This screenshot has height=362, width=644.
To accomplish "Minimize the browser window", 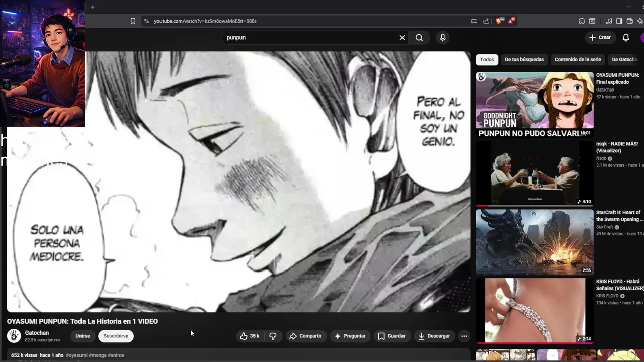I will click(x=628, y=7).
